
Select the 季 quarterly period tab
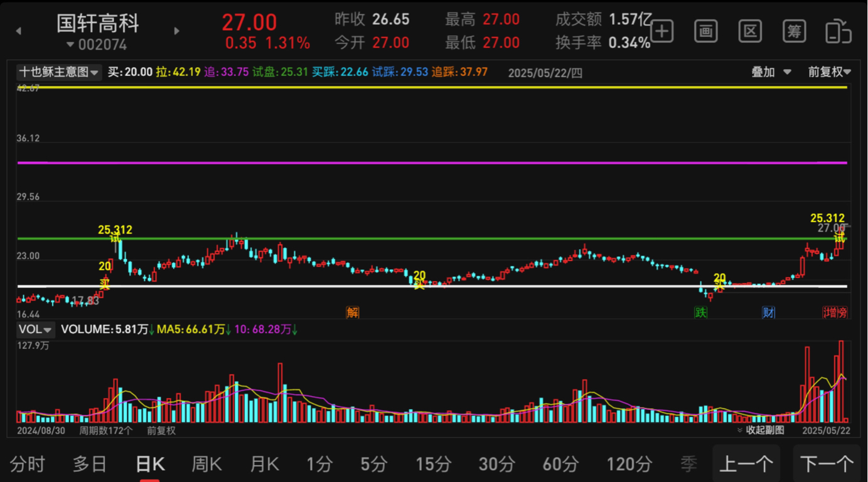689,464
